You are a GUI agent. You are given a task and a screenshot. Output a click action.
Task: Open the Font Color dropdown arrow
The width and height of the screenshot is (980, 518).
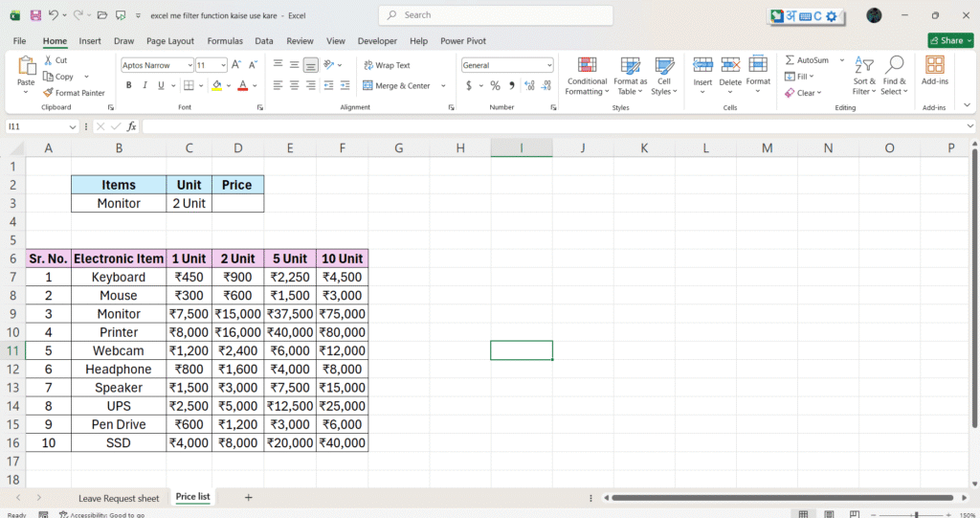point(255,86)
